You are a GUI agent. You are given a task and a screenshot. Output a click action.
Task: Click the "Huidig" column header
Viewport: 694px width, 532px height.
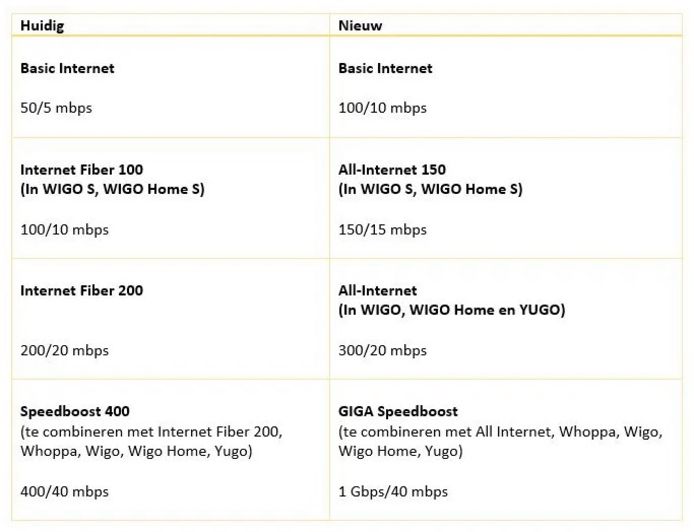click(x=41, y=25)
